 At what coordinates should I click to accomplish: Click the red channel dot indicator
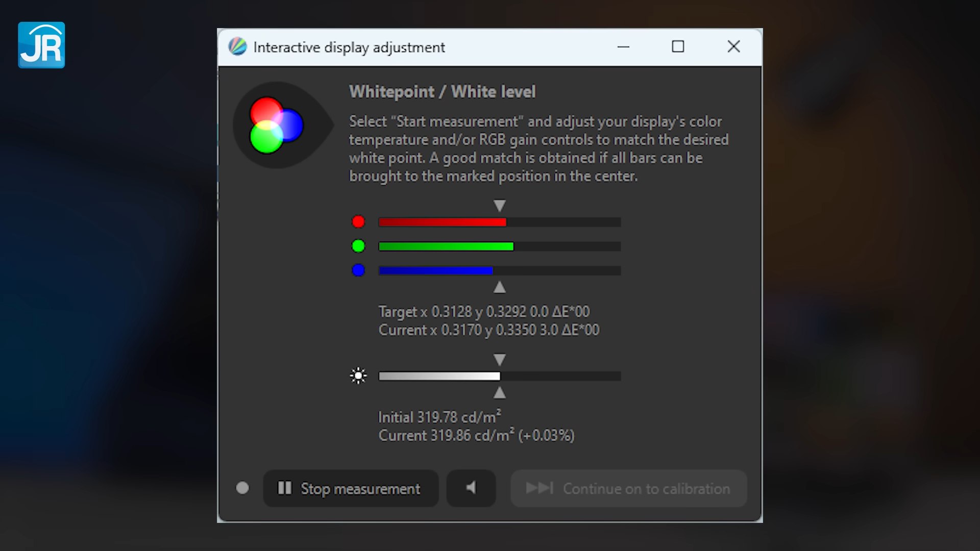[x=358, y=222]
